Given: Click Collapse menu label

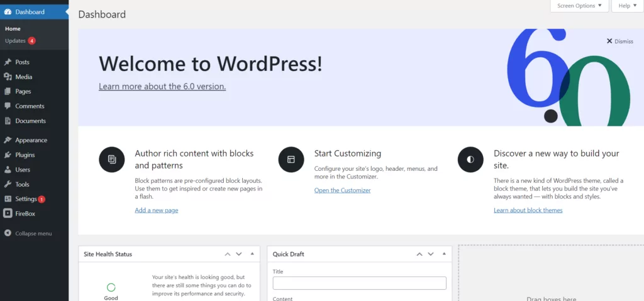Looking at the screenshot, I should tap(34, 234).
